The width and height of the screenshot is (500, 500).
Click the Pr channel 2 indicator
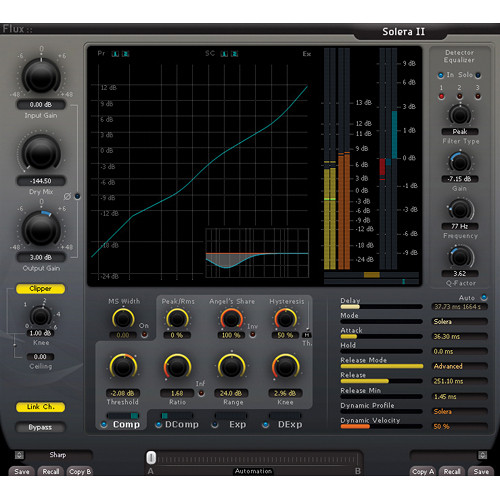click(x=125, y=54)
